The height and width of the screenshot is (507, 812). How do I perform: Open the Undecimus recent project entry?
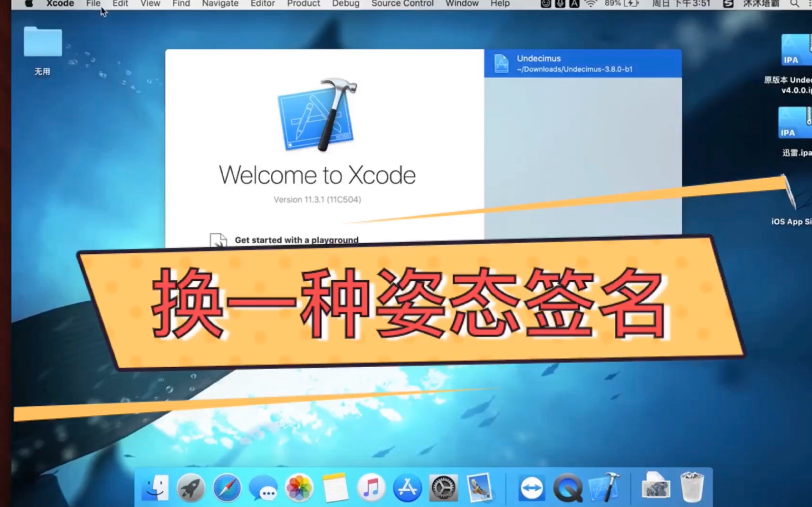582,63
